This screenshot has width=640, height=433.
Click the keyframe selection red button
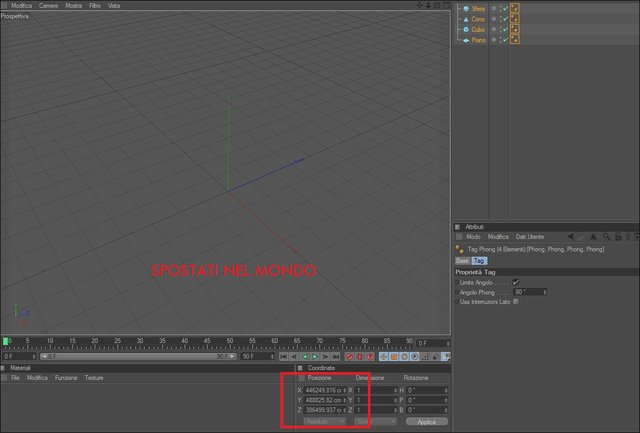370,357
